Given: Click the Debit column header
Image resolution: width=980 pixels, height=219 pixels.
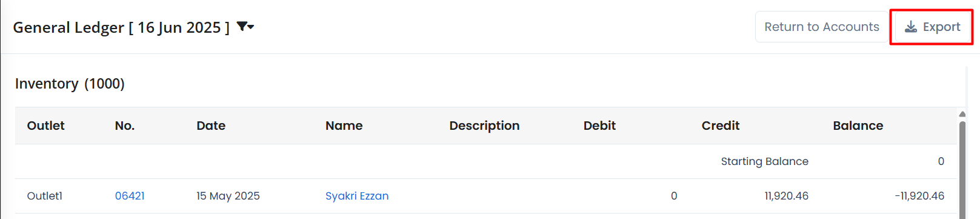Looking at the screenshot, I should click(599, 126).
